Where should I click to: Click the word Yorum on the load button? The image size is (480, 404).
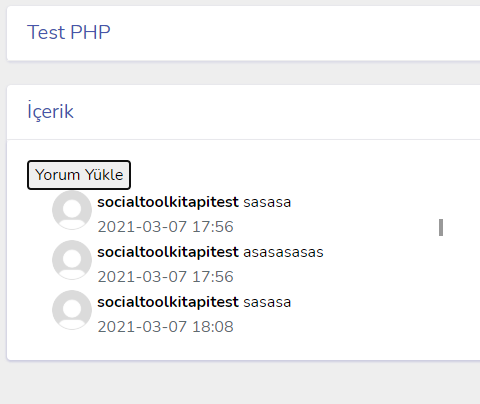(x=57, y=175)
